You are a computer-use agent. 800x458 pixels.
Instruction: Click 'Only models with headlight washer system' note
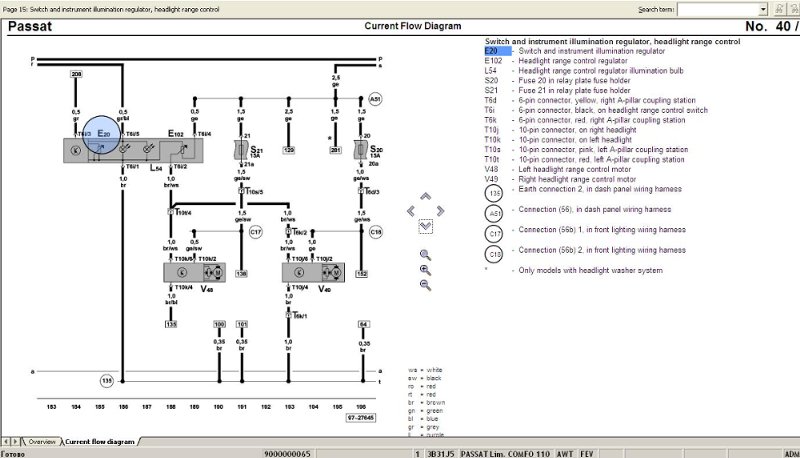click(x=591, y=270)
